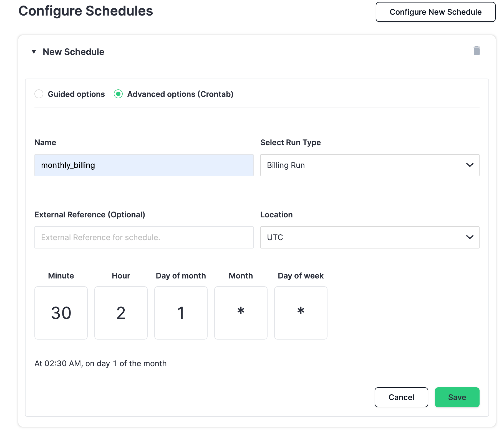Click the Day of week wildcard field
This screenshot has width=504, height=432.
pos(301,313)
